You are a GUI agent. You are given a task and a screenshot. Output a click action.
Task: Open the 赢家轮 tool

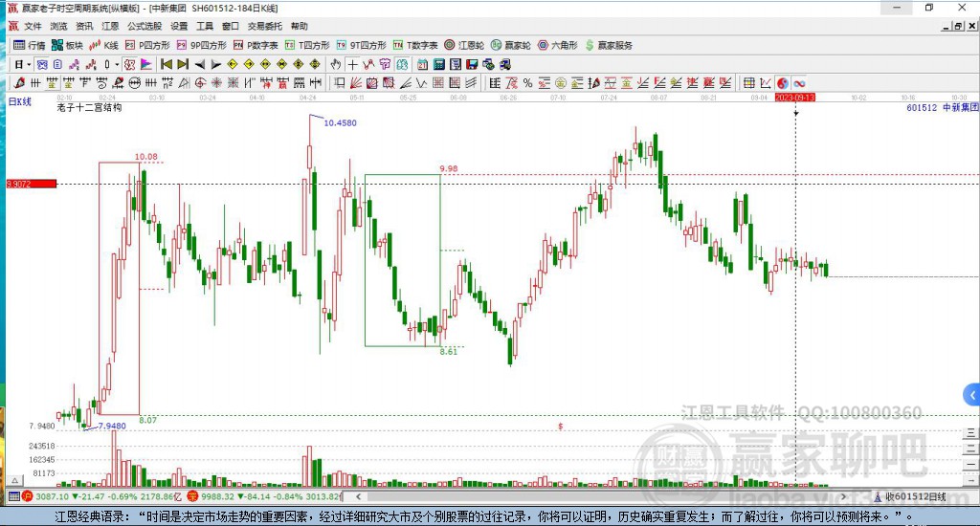[x=511, y=45]
